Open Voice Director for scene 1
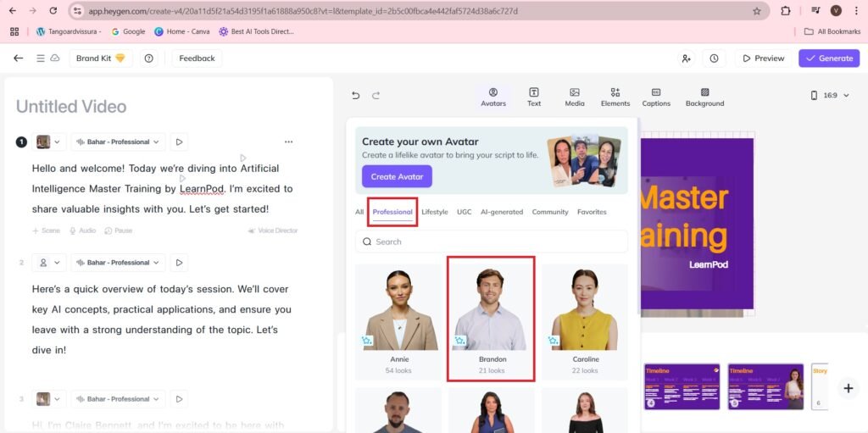 (272, 230)
